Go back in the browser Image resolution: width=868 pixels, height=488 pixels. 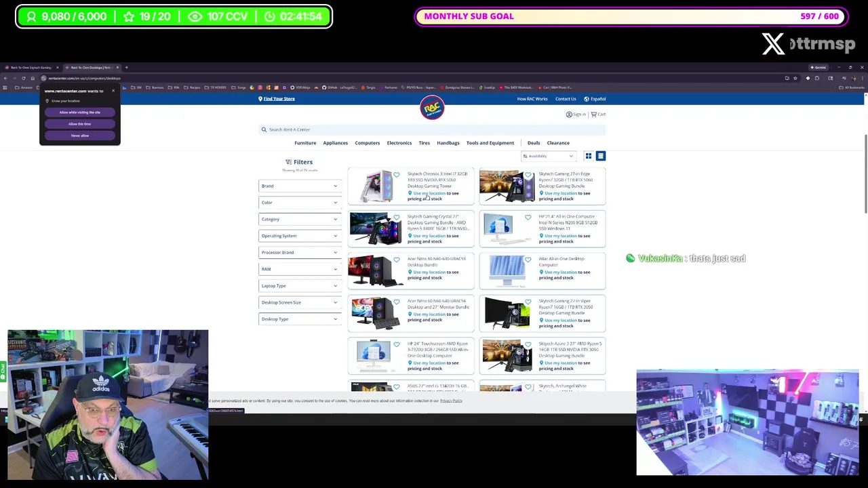click(x=5, y=78)
